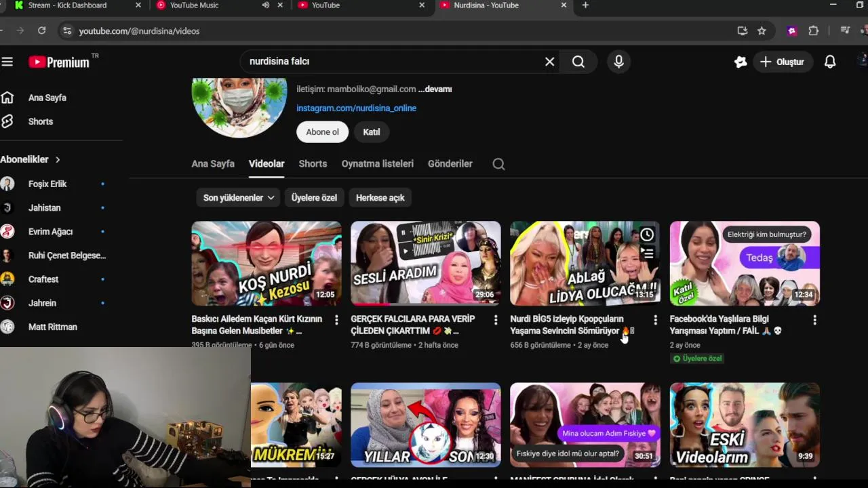Click the Nurdisina channel avatar
The image size is (868, 488).
coord(239,107)
